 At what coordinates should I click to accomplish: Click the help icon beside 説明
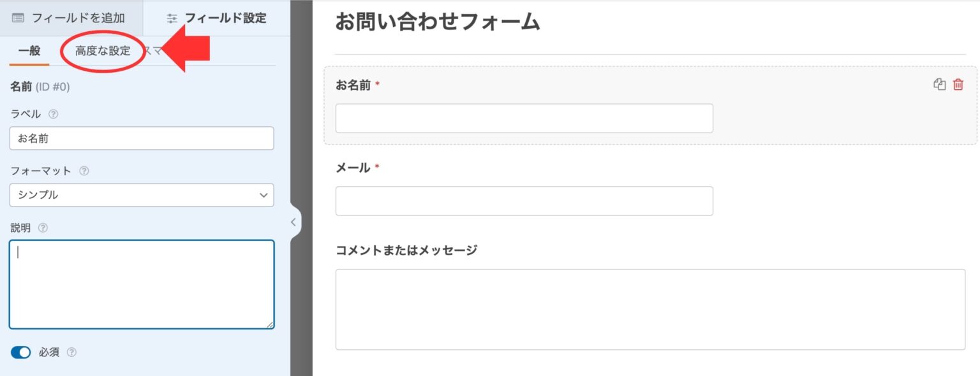coord(42,228)
